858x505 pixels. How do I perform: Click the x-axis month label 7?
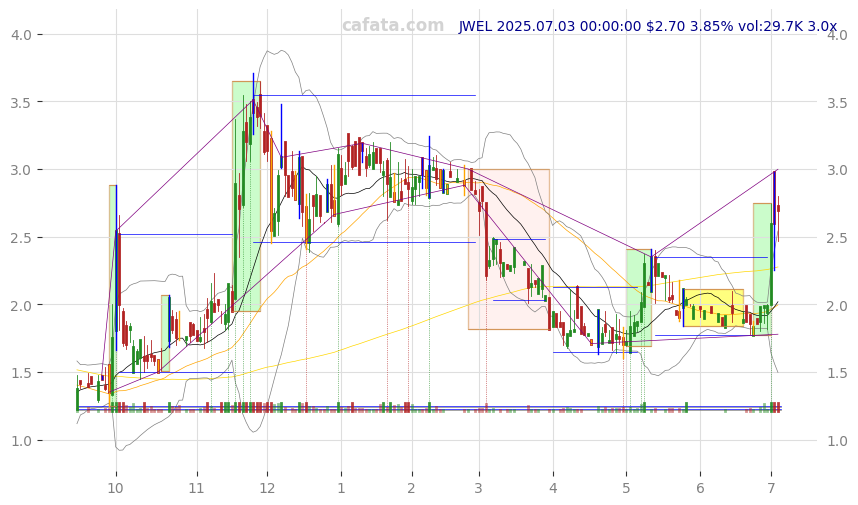click(x=771, y=489)
